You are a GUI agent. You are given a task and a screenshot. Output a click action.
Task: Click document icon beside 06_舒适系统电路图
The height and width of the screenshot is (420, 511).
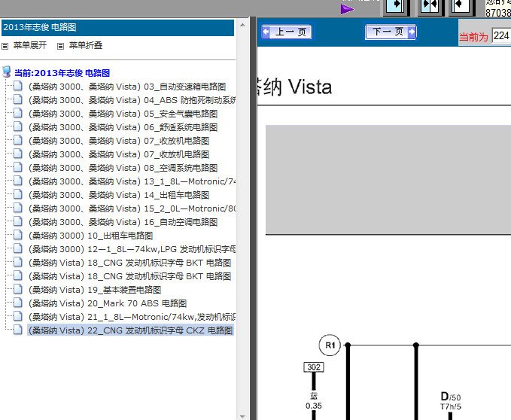click(18, 126)
